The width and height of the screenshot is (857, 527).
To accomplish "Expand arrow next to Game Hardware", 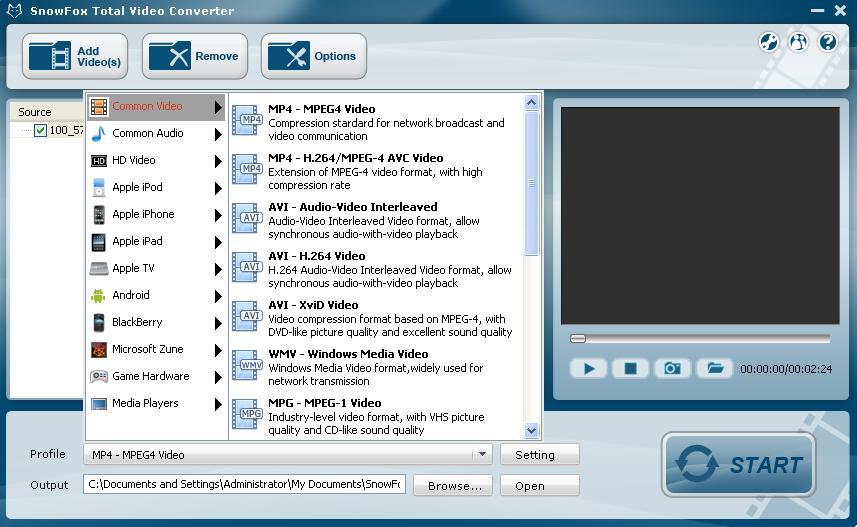I will (x=218, y=377).
